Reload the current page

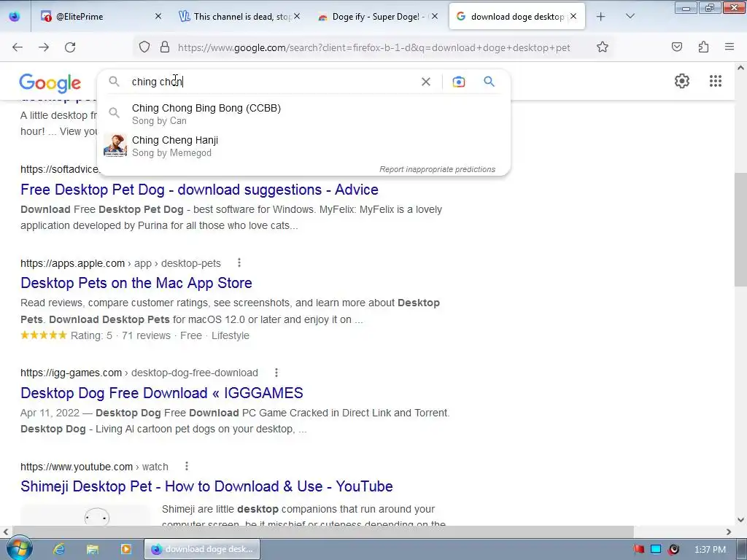[x=70, y=47]
